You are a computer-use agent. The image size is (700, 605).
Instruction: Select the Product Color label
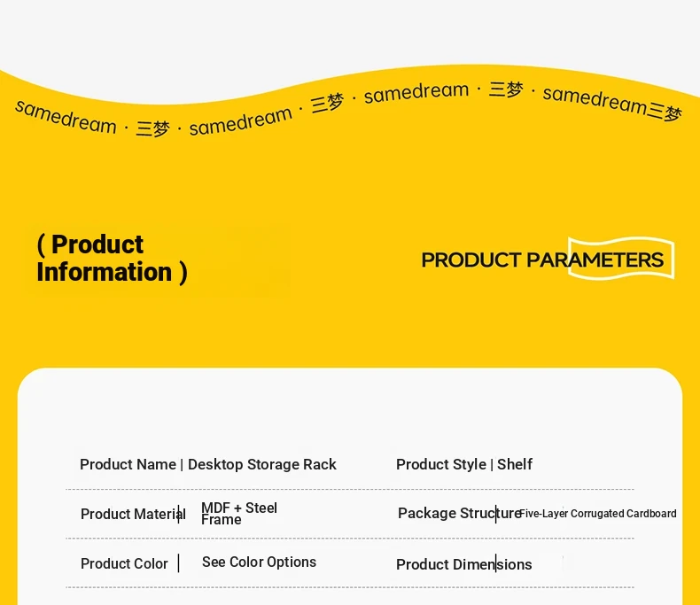124,563
